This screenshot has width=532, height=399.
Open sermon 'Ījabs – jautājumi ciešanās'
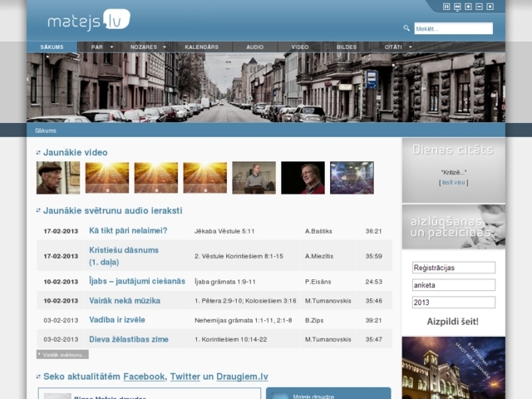pos(137,281)
